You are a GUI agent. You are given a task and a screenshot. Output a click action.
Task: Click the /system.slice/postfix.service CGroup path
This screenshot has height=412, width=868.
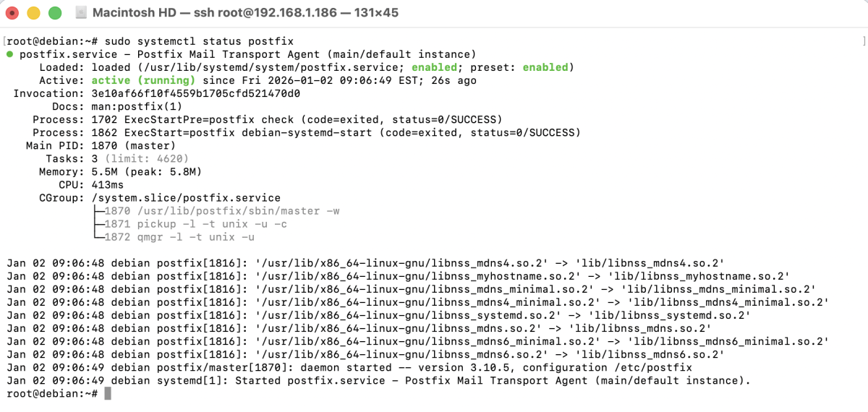pos(186,197)
